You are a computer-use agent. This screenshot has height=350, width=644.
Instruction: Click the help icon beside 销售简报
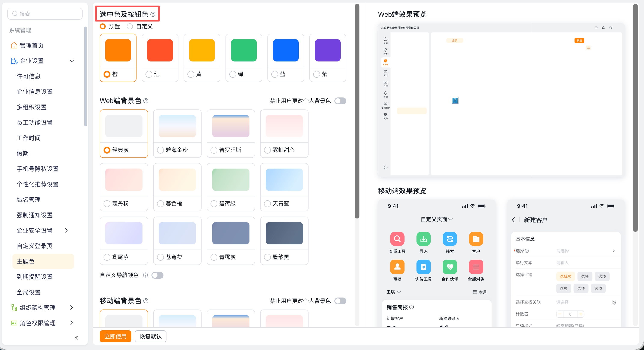[411, 307]
